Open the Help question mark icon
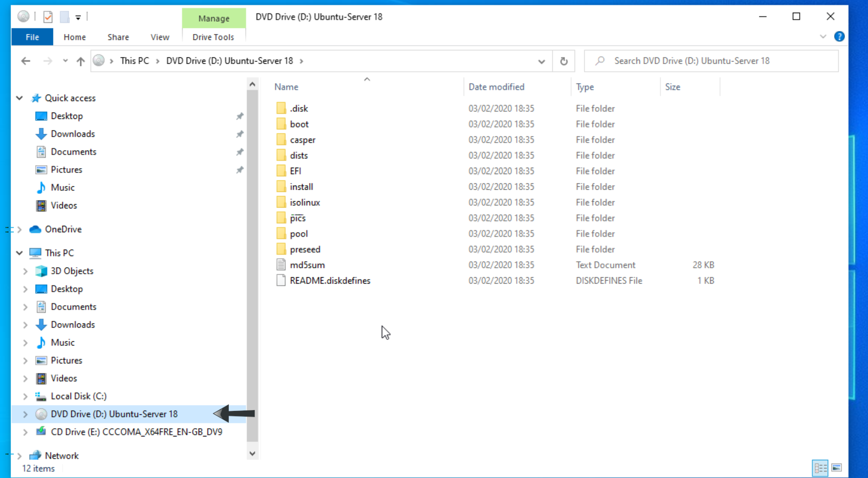The height and width of the screenshot is (478, 868). coord(839,37)
